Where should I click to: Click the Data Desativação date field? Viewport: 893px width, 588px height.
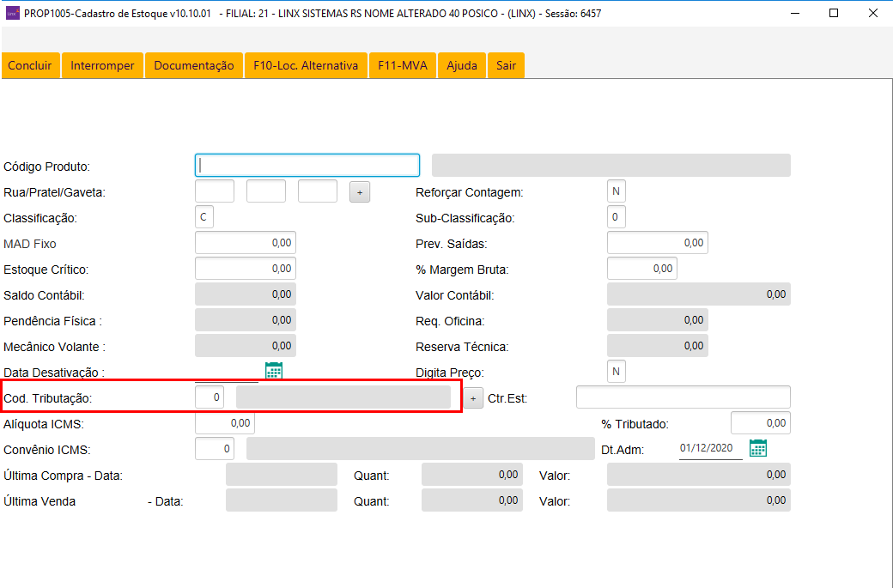pyautogui.click(x=227, y=373)
